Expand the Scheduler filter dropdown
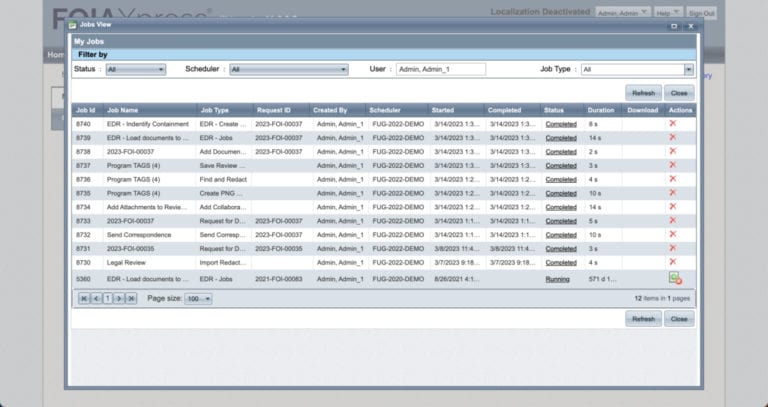This screenshot has width=768, height=407. tap(288, 70)
